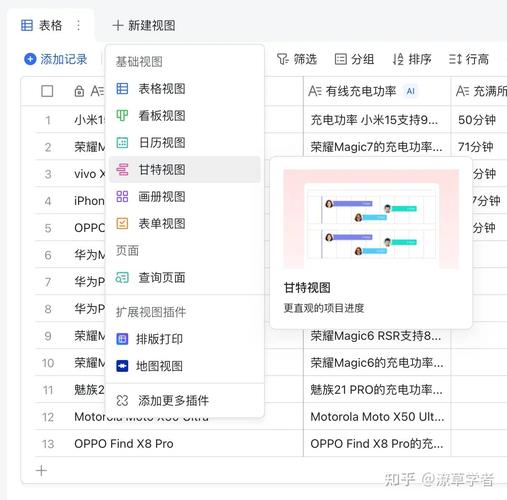Click the 添加更多插件 puzzle icon
Screen dimensions: 507x500
click(122, 401)
